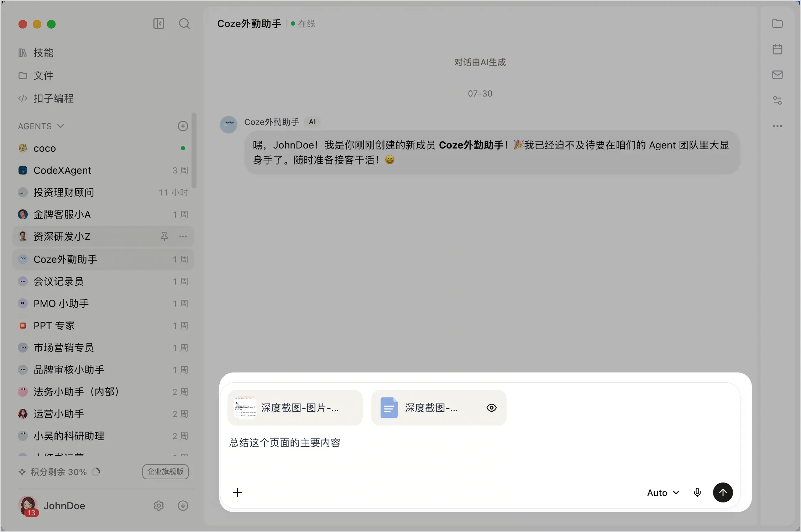Click the Coze外勤助手 chat header title

249,24
